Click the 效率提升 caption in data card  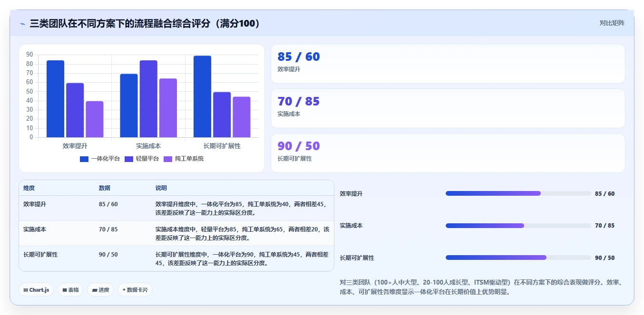[x=289, y=69]
